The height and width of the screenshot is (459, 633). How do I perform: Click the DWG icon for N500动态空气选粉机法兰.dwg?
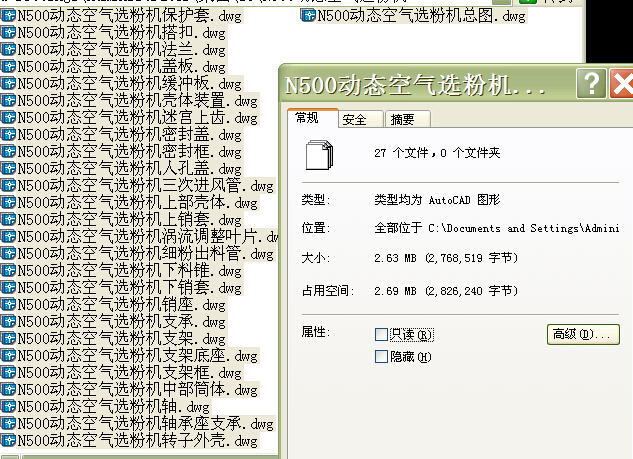(x=8, y=49)
